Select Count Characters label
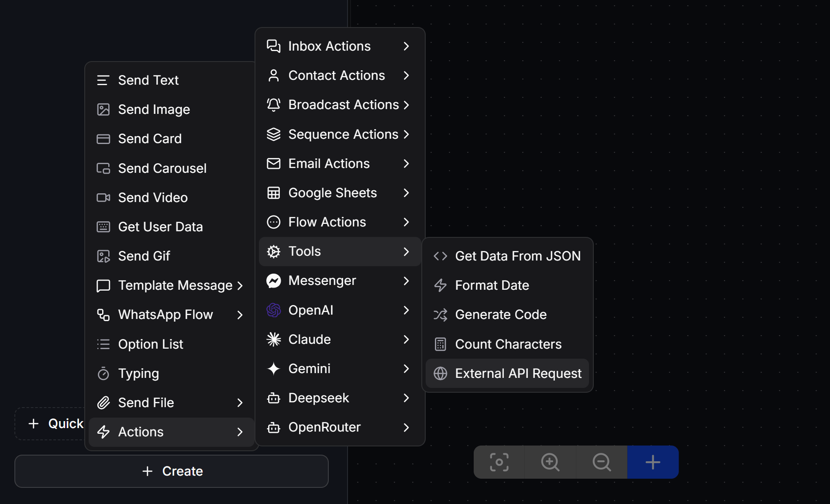This screenshot has height=504, width=830. coord(508,344)
